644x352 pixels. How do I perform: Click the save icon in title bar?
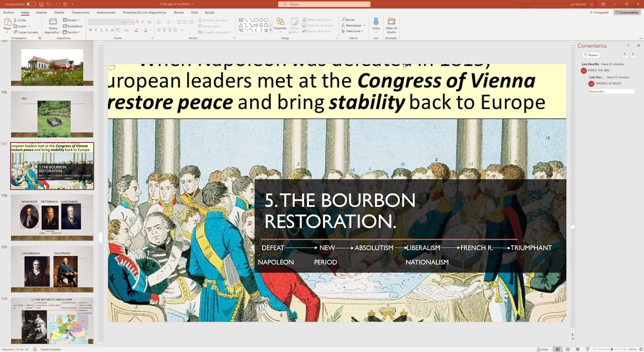click(41, 4)
